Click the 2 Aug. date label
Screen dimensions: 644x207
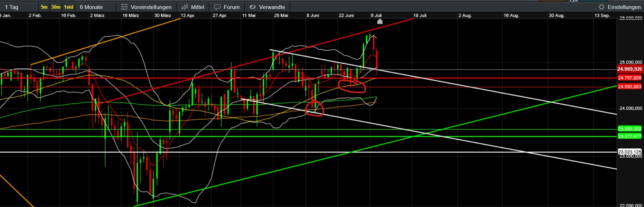pyautogui.click(x=465, y=15)
